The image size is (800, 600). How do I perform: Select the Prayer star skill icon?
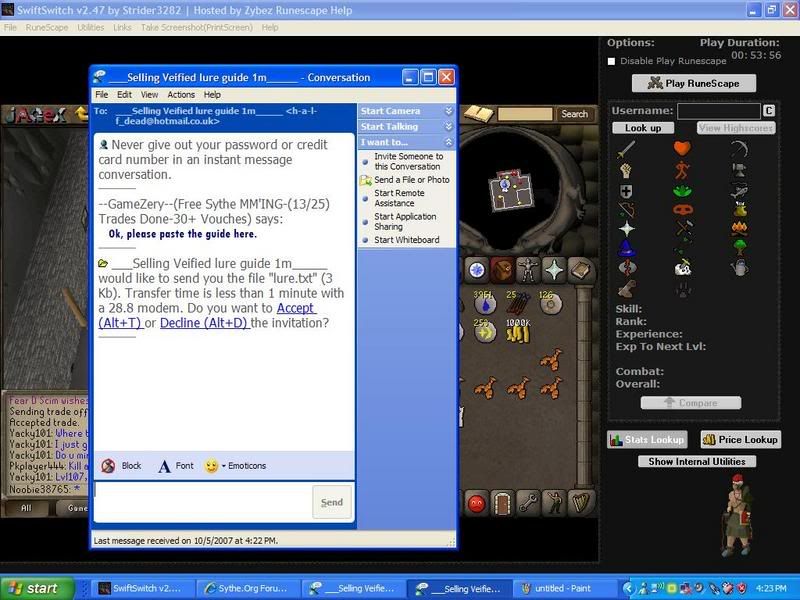pyautogui.click(x=627, y=228)
